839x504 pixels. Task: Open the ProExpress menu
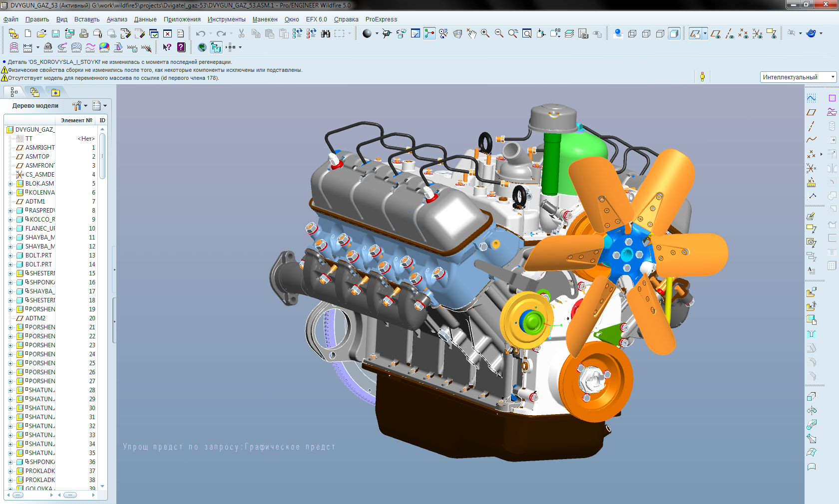(x=381, y=19)
